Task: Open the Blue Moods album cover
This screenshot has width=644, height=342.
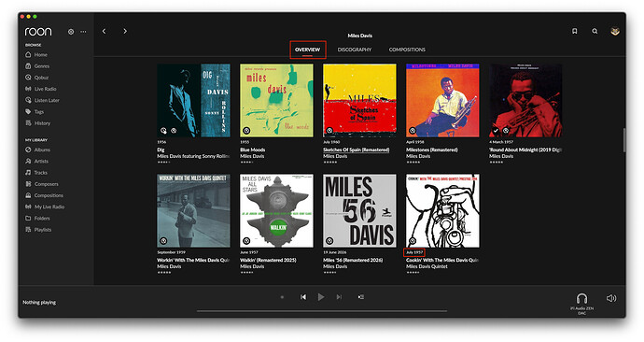Action: (276, 100)
